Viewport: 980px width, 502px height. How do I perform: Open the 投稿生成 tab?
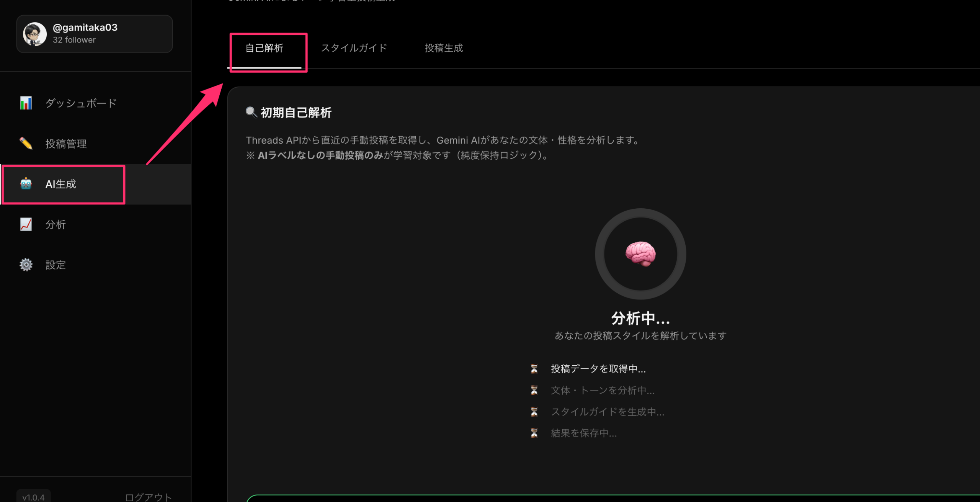[444, 48]
